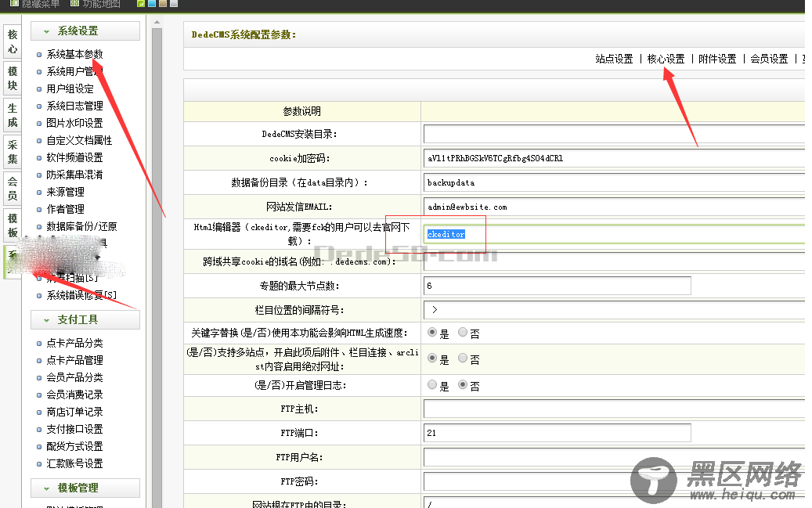Screen dimensions: 812x508
Task: Select the gray skin color swatch
Action: [174, 3]
